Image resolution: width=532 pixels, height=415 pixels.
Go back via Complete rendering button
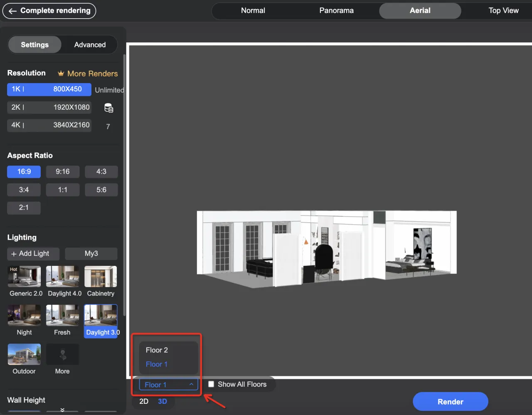tap(49, 11)
